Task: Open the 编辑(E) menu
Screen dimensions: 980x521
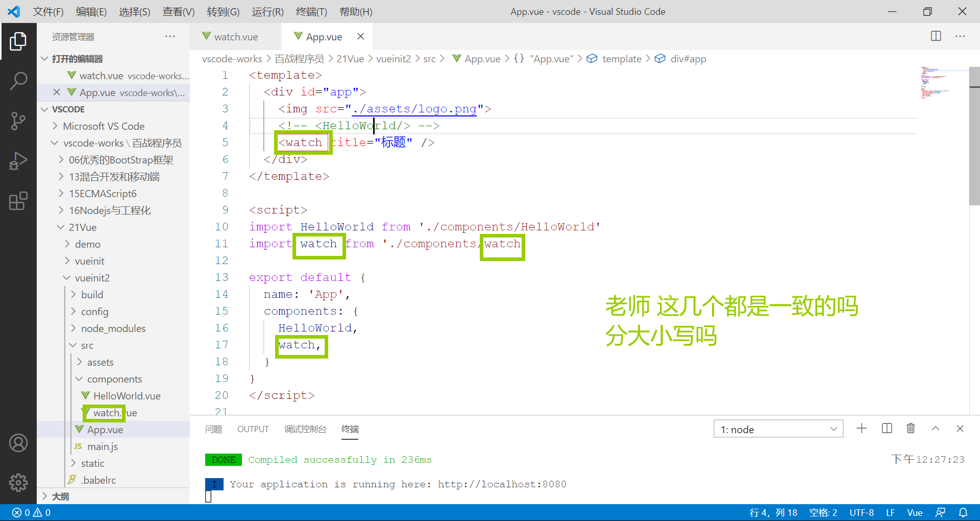Action: click(91, 12)
